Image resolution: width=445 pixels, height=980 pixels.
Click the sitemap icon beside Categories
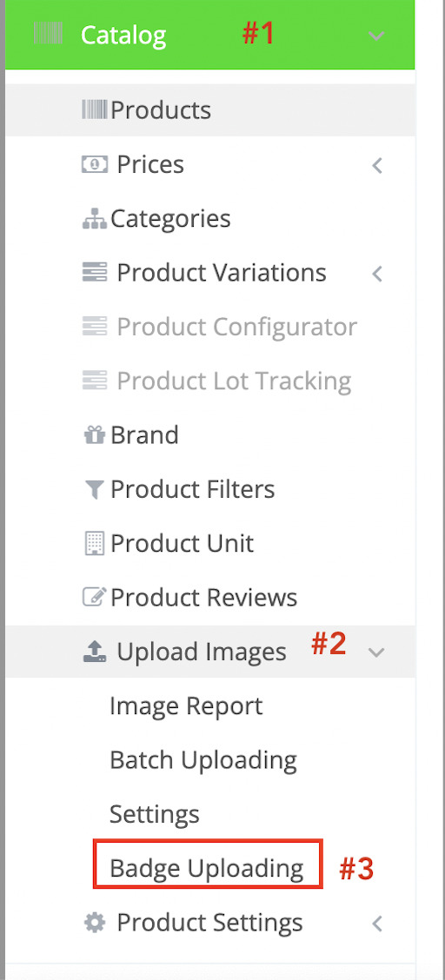[95, 220]
